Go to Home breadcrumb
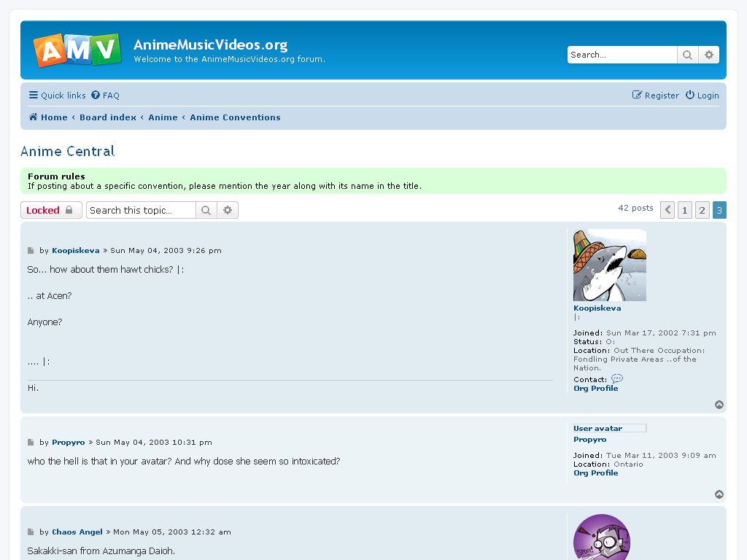Screen dimensions: 747x560 pyautogui.click(x=48, y=117)
